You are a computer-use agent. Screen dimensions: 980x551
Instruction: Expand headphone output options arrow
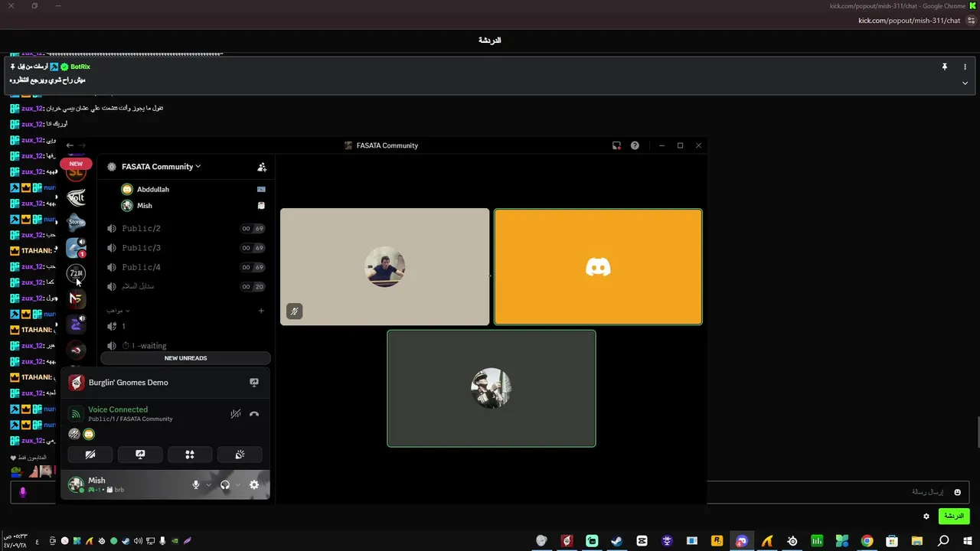tap(237, 484)
